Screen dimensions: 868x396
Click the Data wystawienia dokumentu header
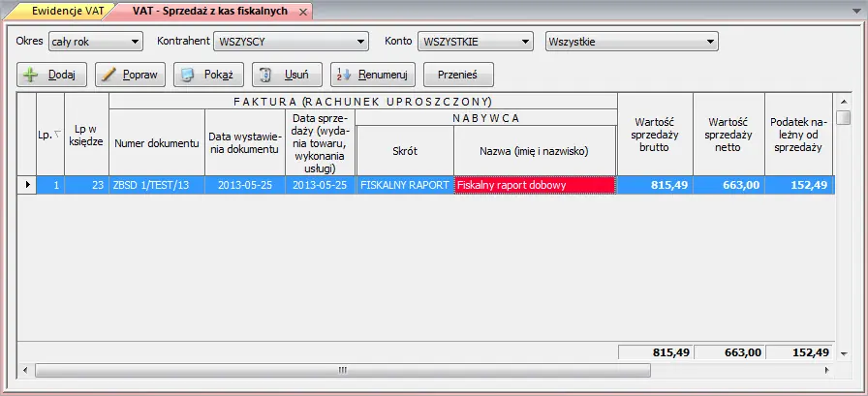pyautogui.click(x=245, y=142)
